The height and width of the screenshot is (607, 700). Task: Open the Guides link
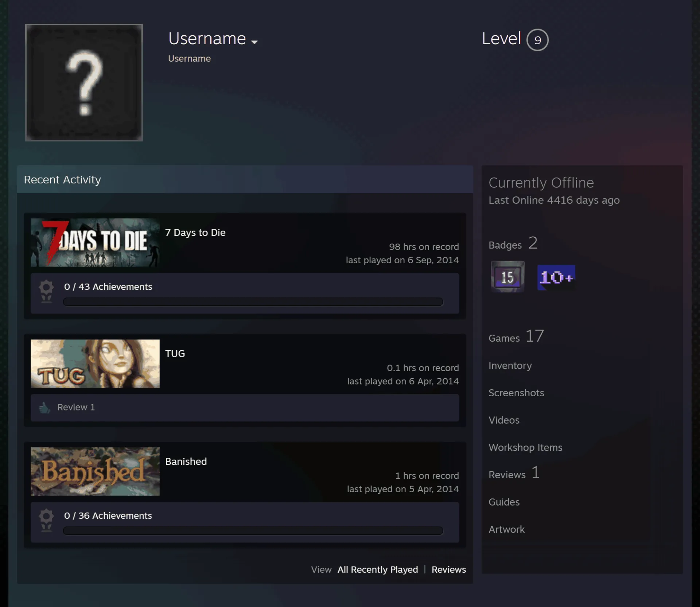tap(504, 502)
